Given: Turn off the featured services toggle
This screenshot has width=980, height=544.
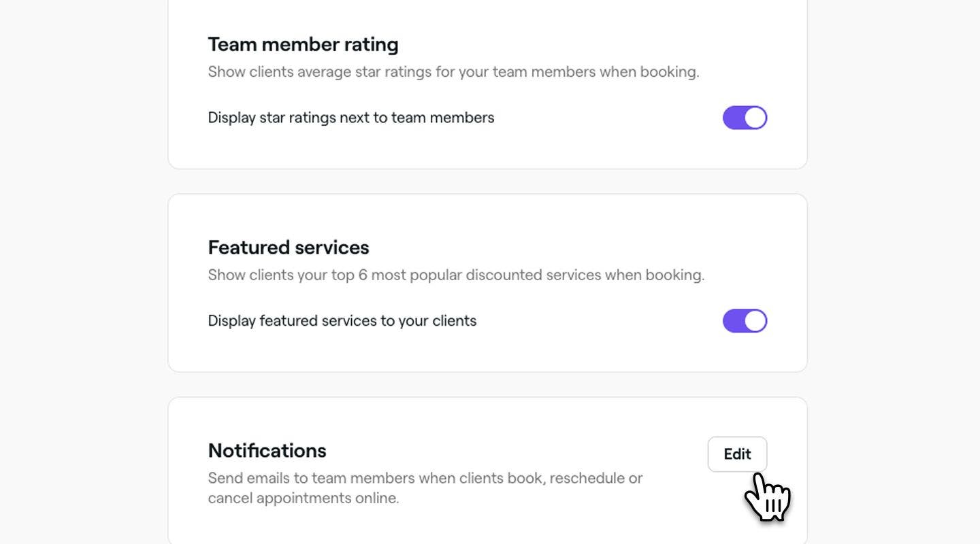Looking at the screenshot, I should pos(745,321).
